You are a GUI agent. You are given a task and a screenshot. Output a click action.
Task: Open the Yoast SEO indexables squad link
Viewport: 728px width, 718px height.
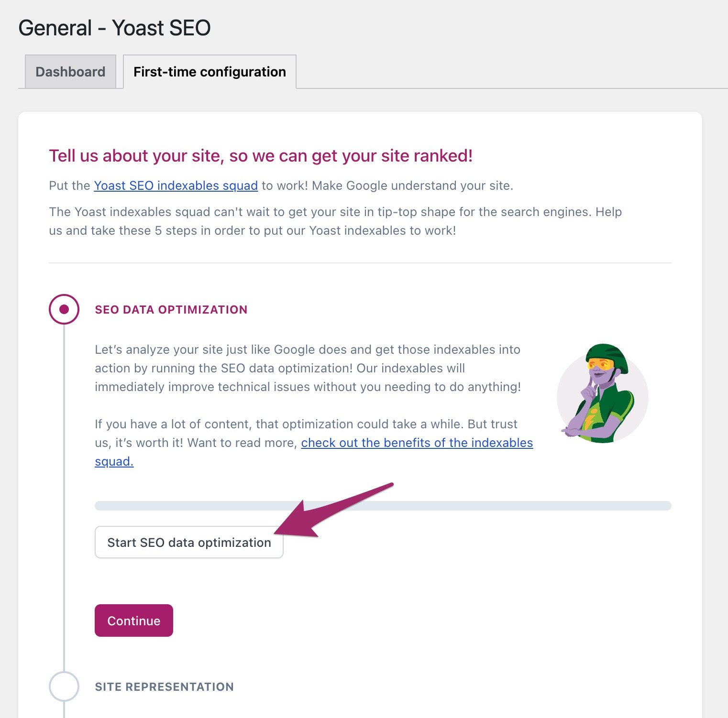click(175, 186)
